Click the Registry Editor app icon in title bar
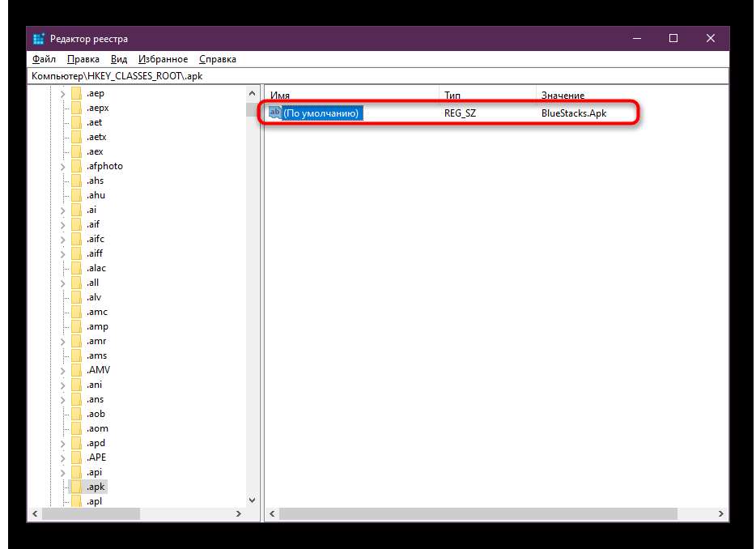Viewport: 756px width, 549px height. click(38, 39)
